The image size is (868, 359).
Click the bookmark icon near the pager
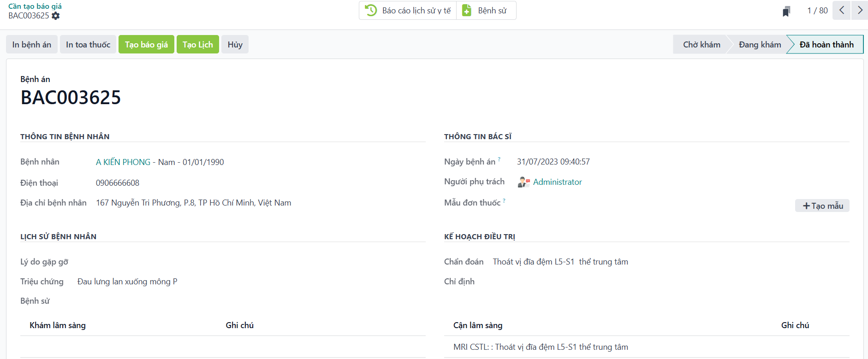[786, 11]
